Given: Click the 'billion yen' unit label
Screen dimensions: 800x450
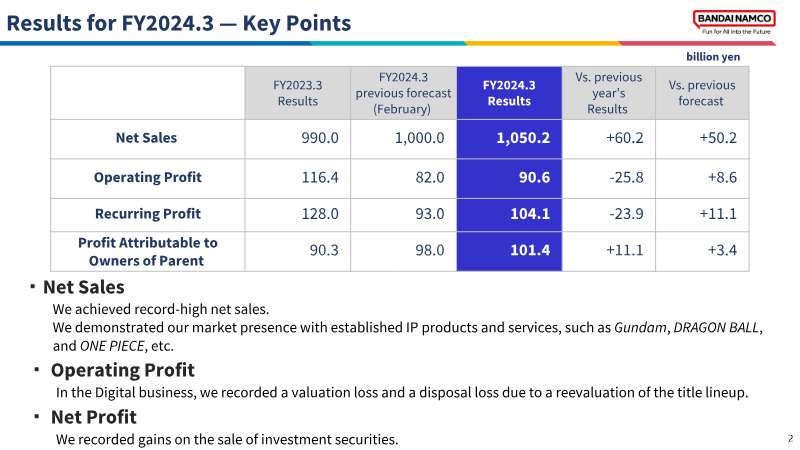Looking at the screenshot, I should click(713, 57).
